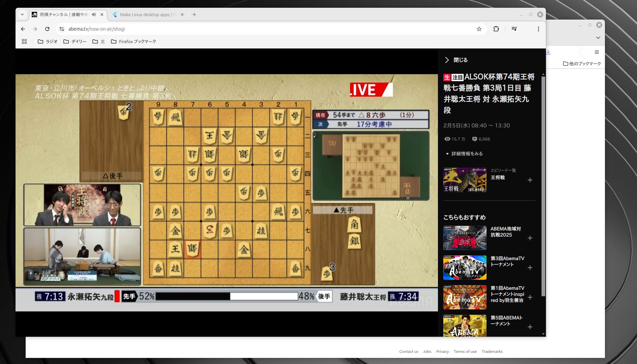
Task: Open the デイリー bookmarks folder
Action: [x=75, y=41]
